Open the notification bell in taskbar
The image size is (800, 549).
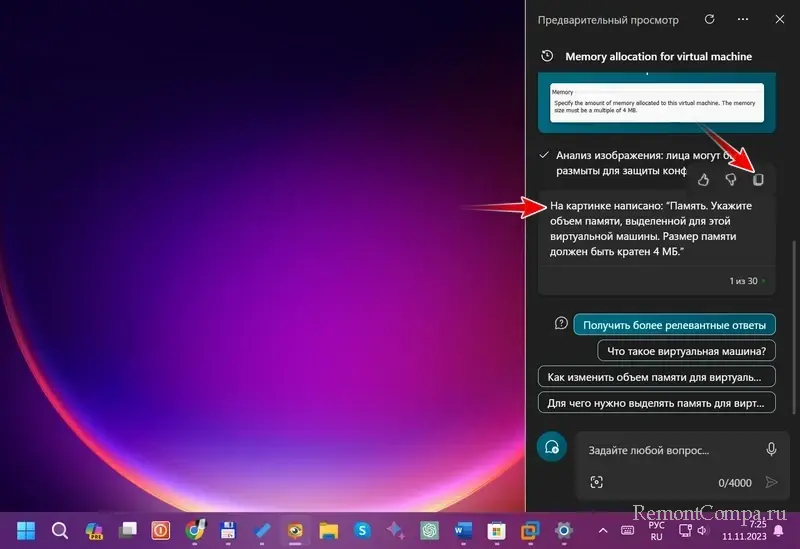click(x=779, y=530)
